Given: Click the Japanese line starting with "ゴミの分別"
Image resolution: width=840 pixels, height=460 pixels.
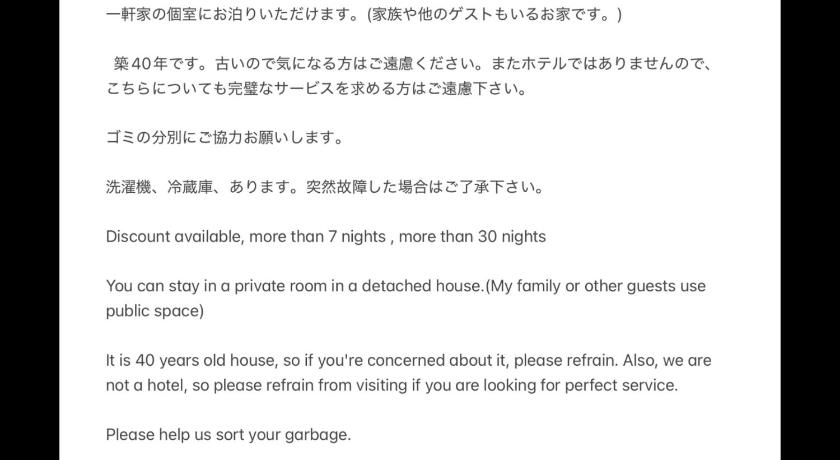Looking at the screenshot, I should [225, 138].
